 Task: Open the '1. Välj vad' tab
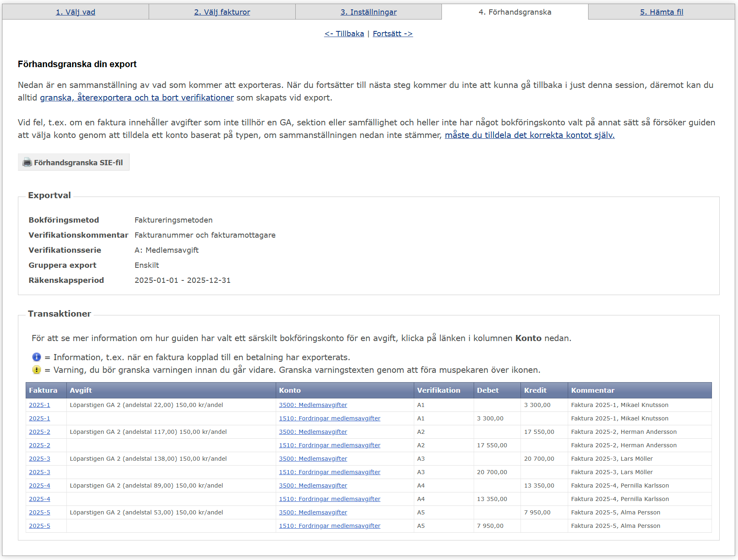pos(75,12)
